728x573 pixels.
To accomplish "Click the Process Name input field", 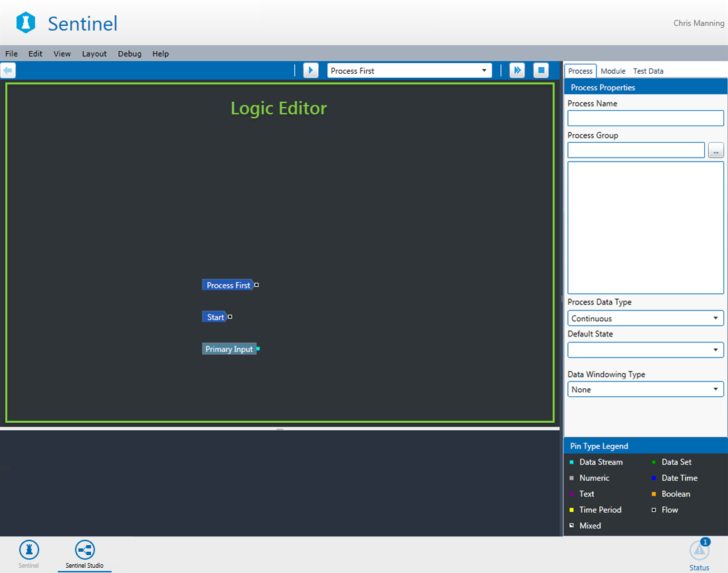I will tap(645, 118).
